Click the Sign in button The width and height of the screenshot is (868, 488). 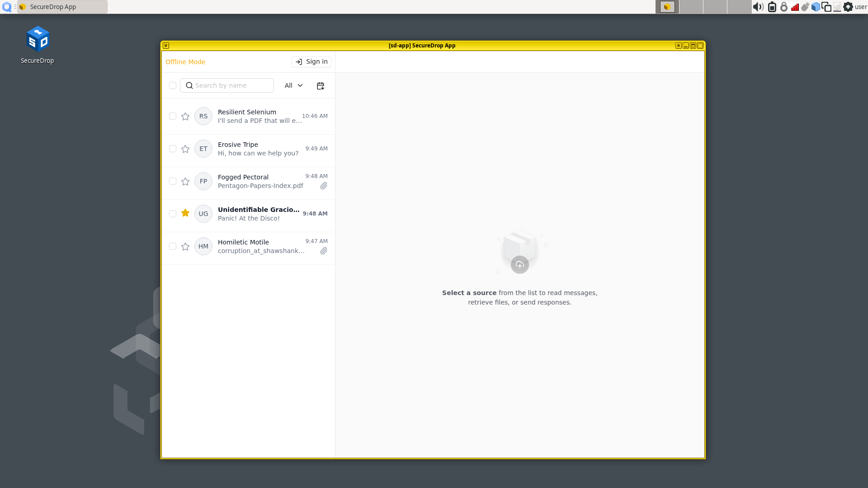click(x=311, y=61)
